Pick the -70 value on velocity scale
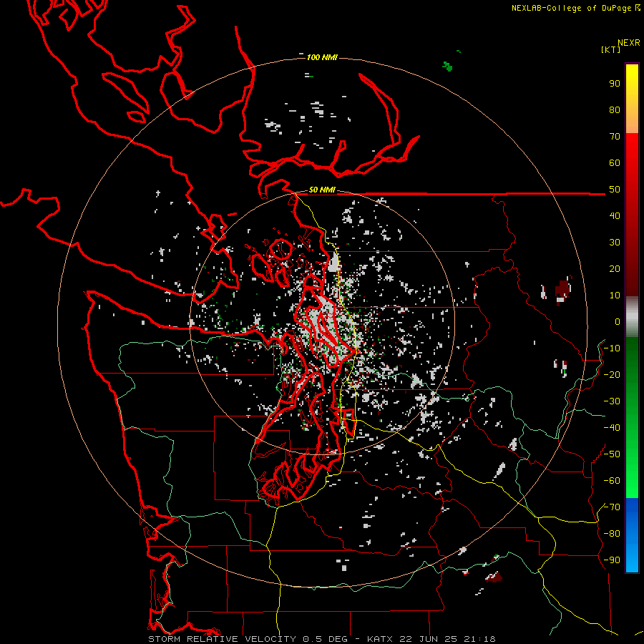644x644 pixels. coord(612,507)
